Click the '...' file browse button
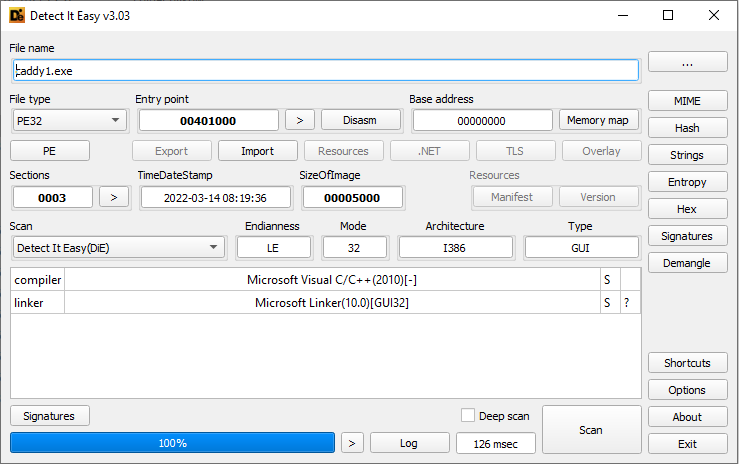Screen dimensions: 739x464 [687, 62]
